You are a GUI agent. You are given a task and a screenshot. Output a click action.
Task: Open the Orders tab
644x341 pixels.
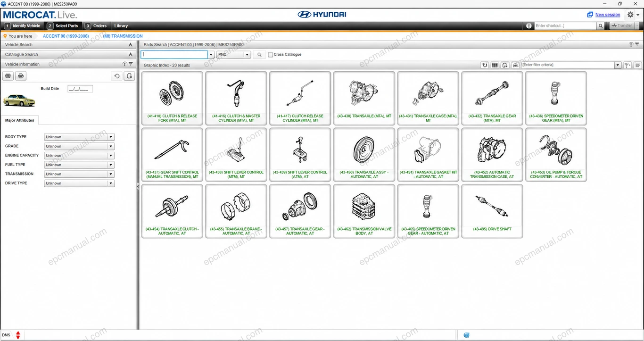96,26
